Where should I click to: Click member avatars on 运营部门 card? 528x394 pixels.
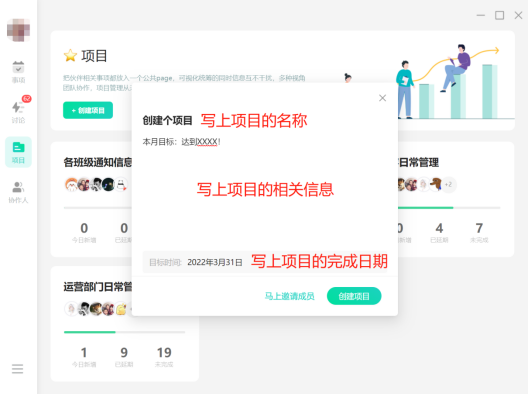96,308
